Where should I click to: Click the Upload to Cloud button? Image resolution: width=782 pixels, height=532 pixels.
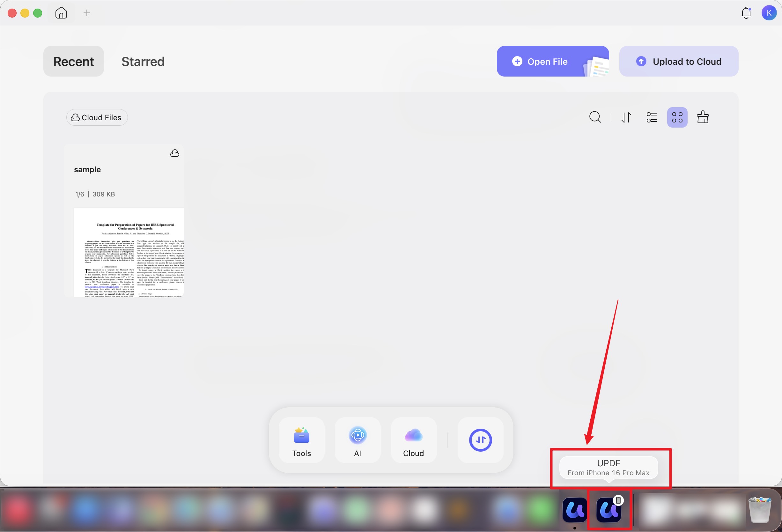[x=679, y=61]
